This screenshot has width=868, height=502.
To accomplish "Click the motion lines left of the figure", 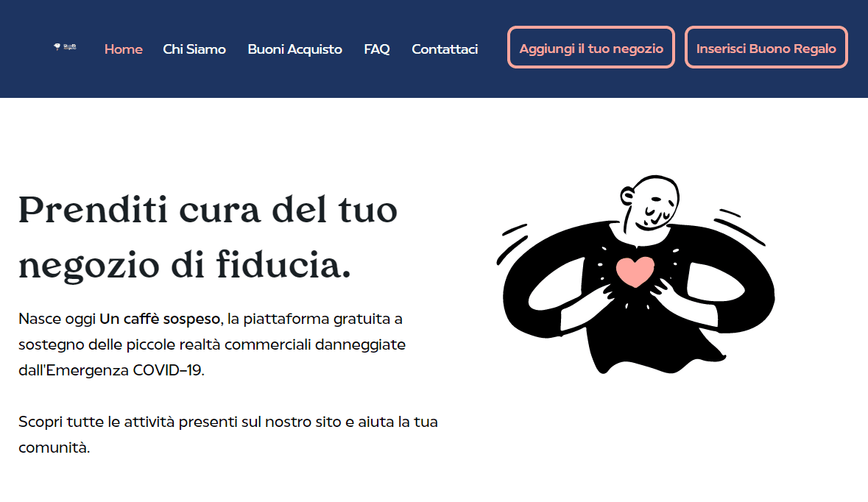I will pos(512,242).
